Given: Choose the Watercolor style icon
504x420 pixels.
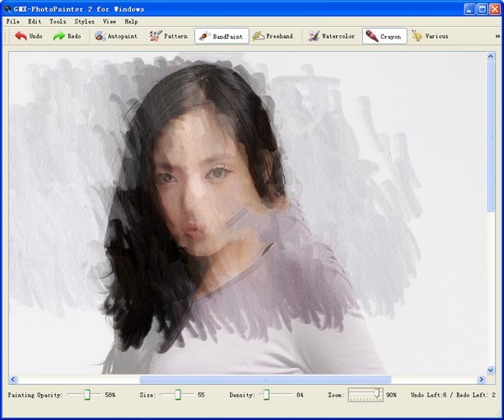Looking at the screenshot, I should [x=314, y=36].
